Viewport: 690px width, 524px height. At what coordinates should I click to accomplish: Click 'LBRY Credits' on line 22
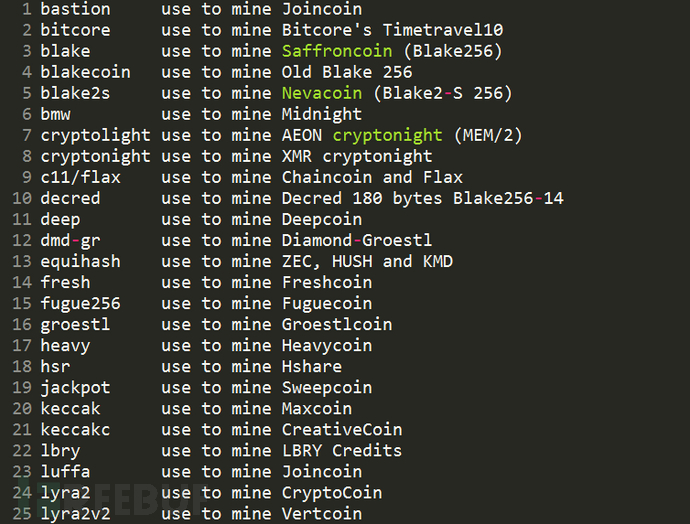(x=342, y=450)
